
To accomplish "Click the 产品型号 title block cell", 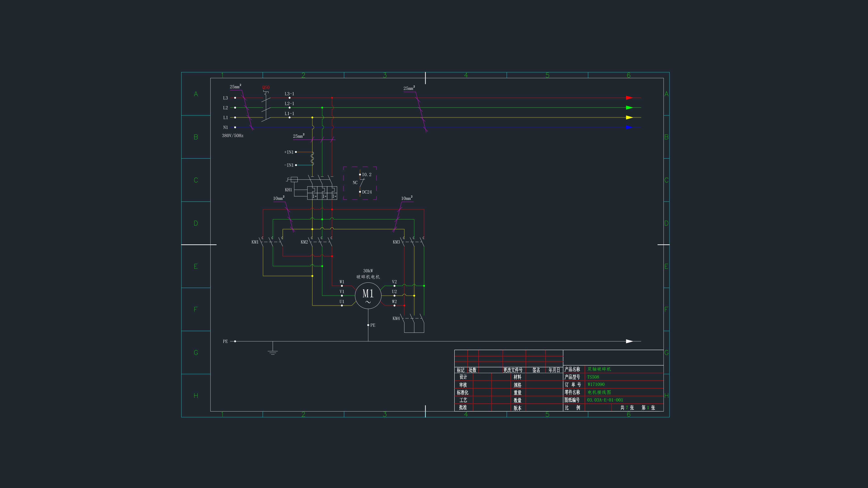I will tap(573, 377).
